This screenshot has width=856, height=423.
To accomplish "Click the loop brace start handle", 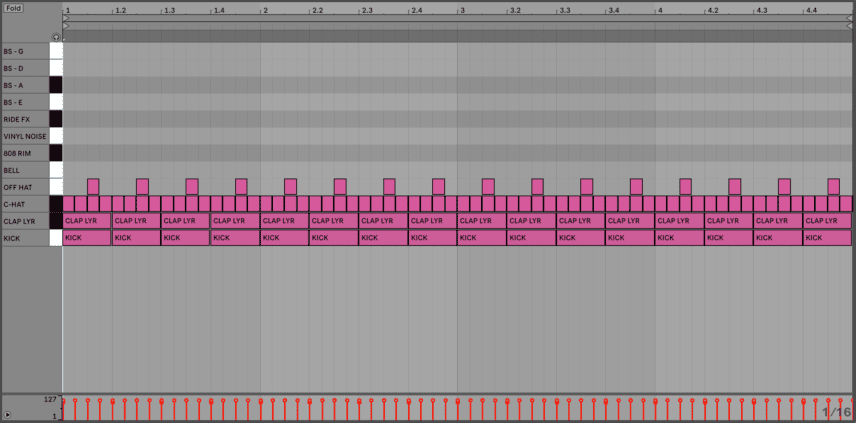I will pos(66,18).
